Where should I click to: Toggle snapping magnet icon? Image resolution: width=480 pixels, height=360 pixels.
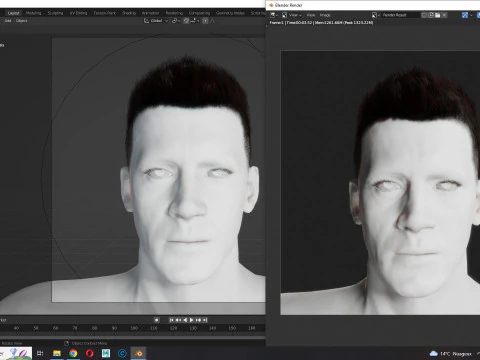pyautogui.click(x=186, y=21)
